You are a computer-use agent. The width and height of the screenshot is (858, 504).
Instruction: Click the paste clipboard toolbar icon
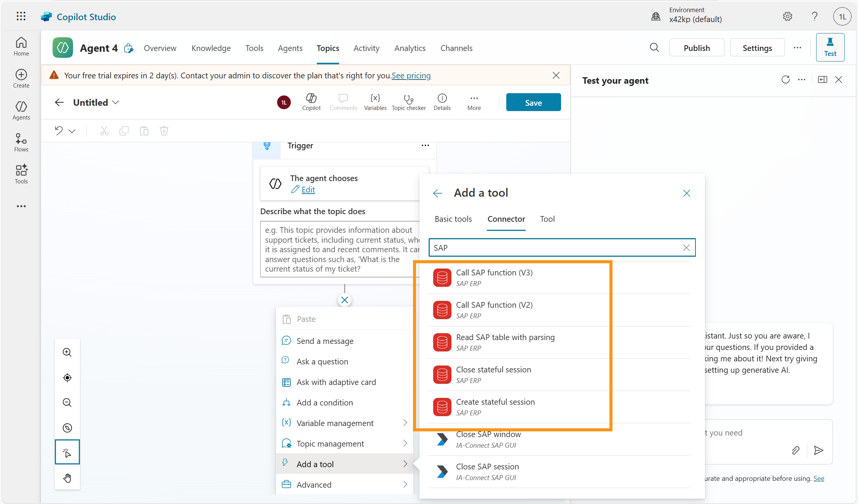click(x=144, y=131)
